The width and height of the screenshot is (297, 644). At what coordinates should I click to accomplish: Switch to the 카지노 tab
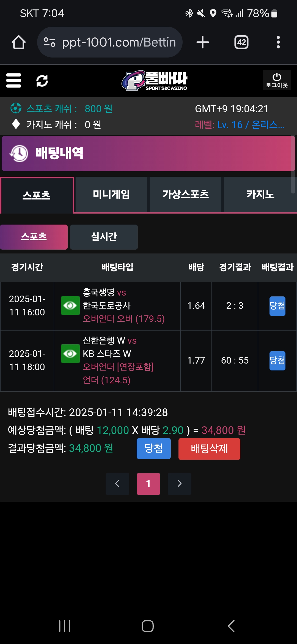click(x=260, y=195)
